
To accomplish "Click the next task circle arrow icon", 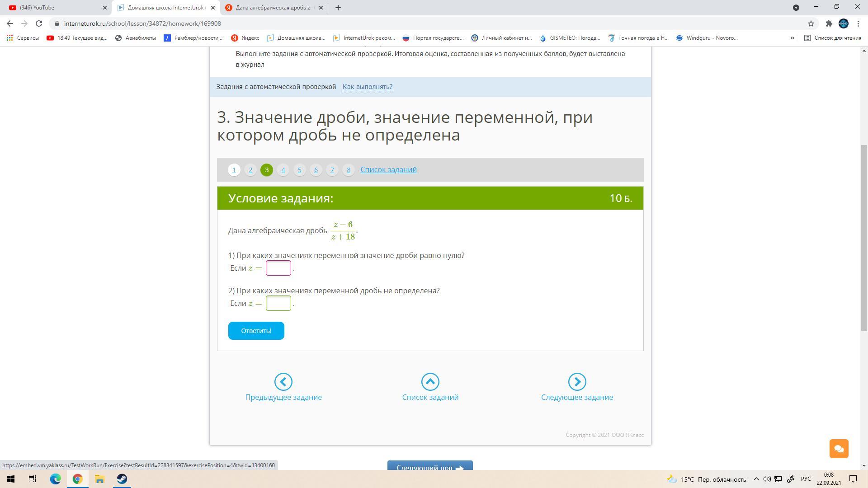I will click(x=577, y=382).
